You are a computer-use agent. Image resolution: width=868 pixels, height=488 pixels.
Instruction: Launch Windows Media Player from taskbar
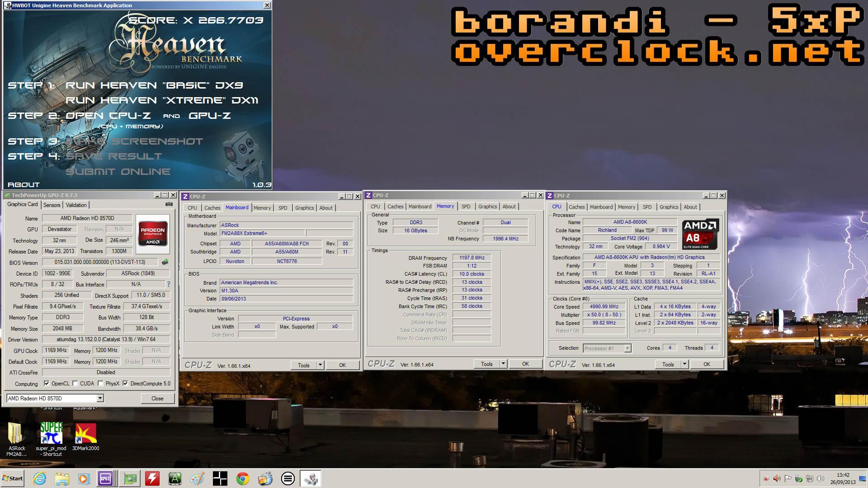(84, 479)
